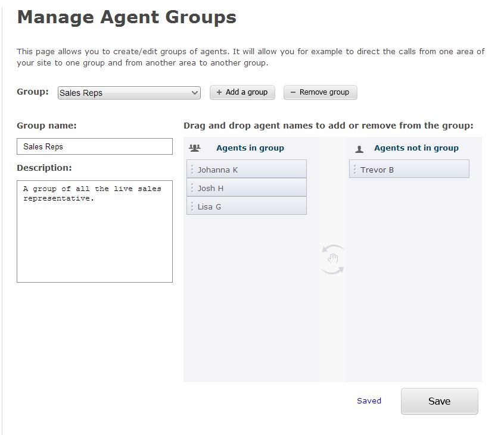The width and height of the screenshot is (504, 435).
Task: Click the Group dropdown chevron arrow
Action: pos(194,93)
